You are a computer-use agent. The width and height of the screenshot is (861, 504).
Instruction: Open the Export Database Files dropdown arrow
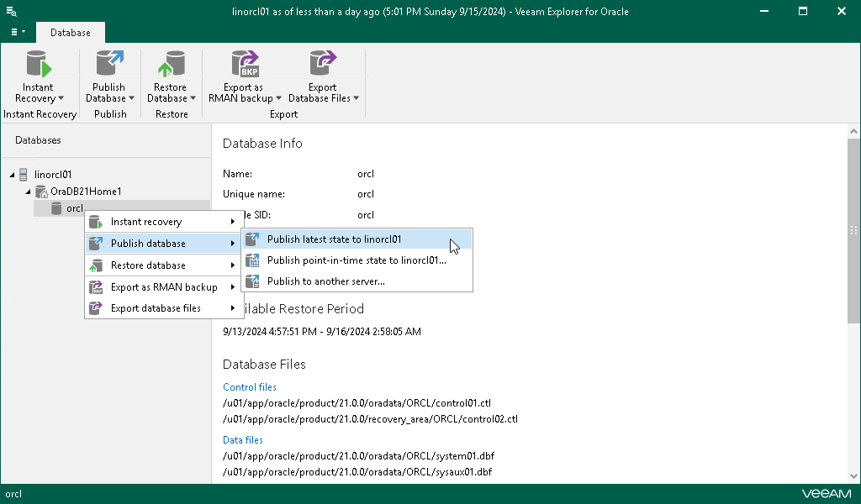click(x=356, y=98)
